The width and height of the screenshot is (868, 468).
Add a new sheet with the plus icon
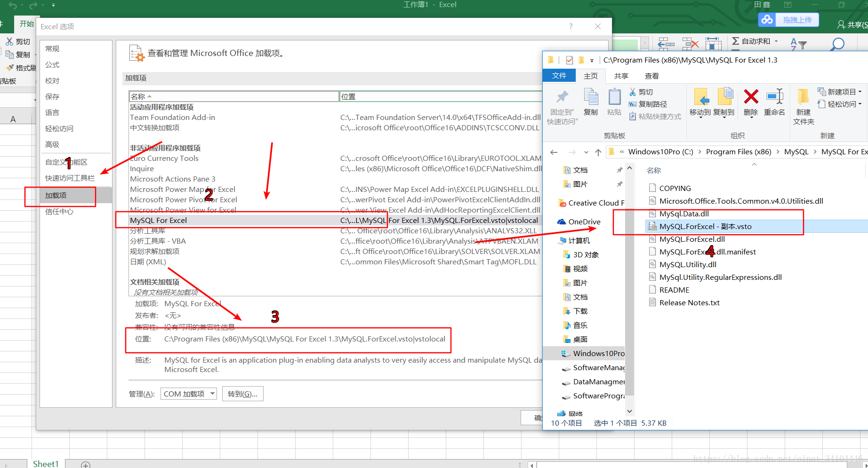coord(85,465)
